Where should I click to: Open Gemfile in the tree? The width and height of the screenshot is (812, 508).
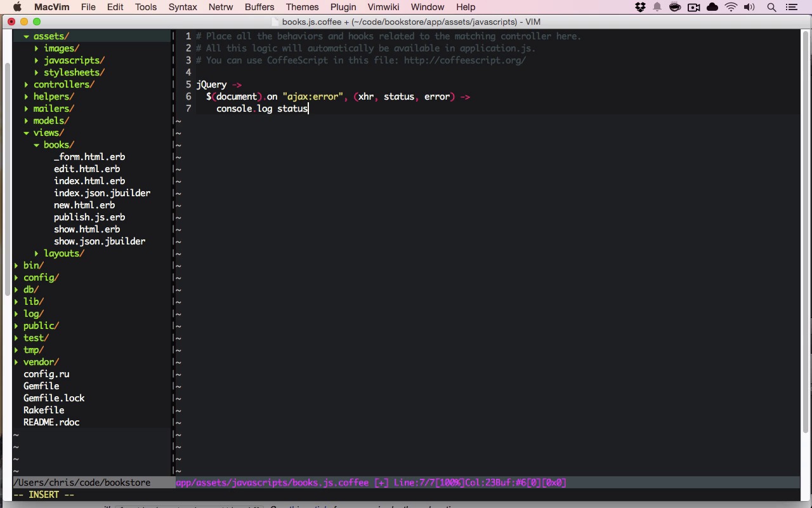pos(41,386)
